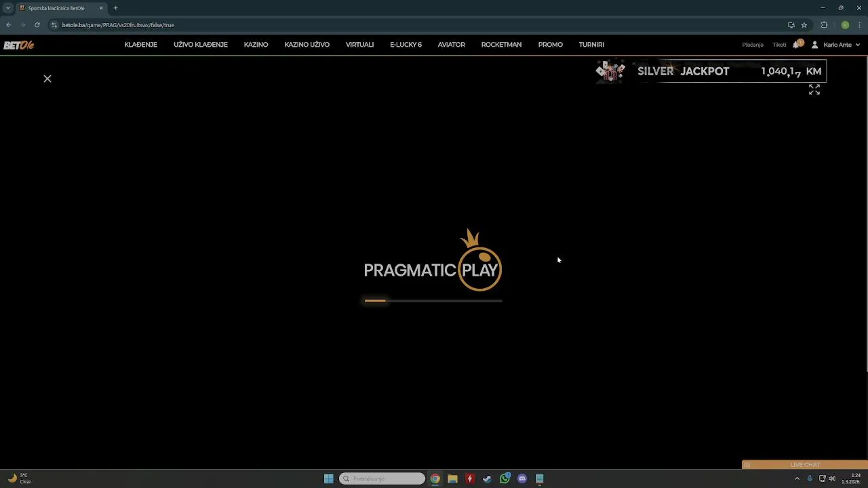The height and width of the screenshot is (488, 868).
Task: Enter fullscreen mode for the game
Action: (x=814, y=89)
